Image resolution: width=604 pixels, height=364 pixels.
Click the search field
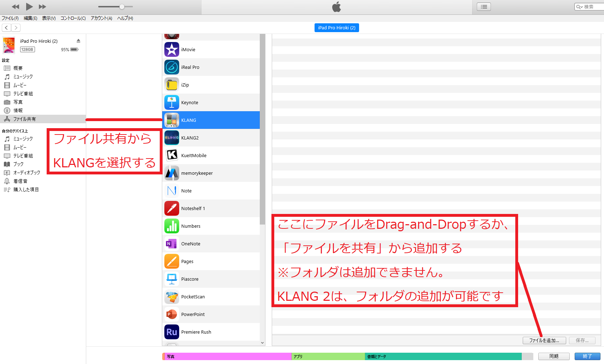592,7
